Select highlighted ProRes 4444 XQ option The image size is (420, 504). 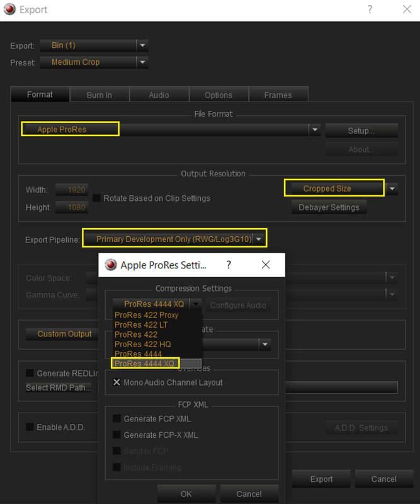[x=157, y=364]
